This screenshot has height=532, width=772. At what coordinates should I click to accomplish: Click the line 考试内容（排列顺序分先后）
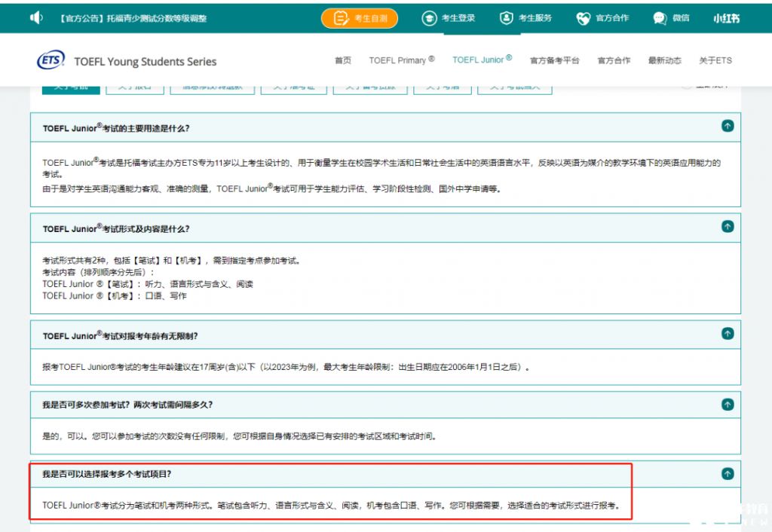(99, 273)
